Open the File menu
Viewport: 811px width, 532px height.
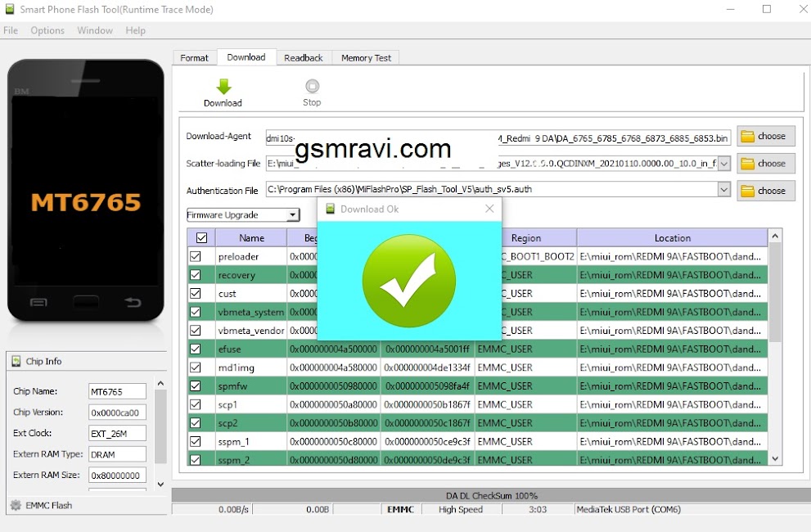click(x=11, y=30)
